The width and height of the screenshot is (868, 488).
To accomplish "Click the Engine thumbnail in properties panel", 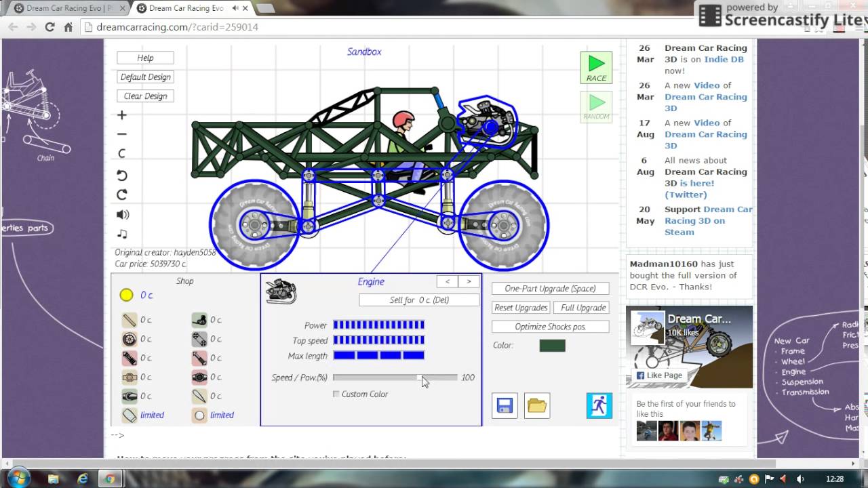I will (x=281, y=290).
